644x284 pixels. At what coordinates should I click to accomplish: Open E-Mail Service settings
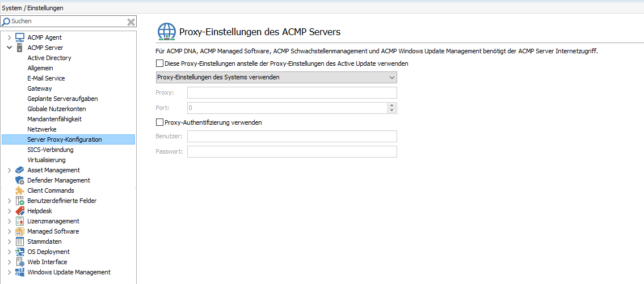46,78
